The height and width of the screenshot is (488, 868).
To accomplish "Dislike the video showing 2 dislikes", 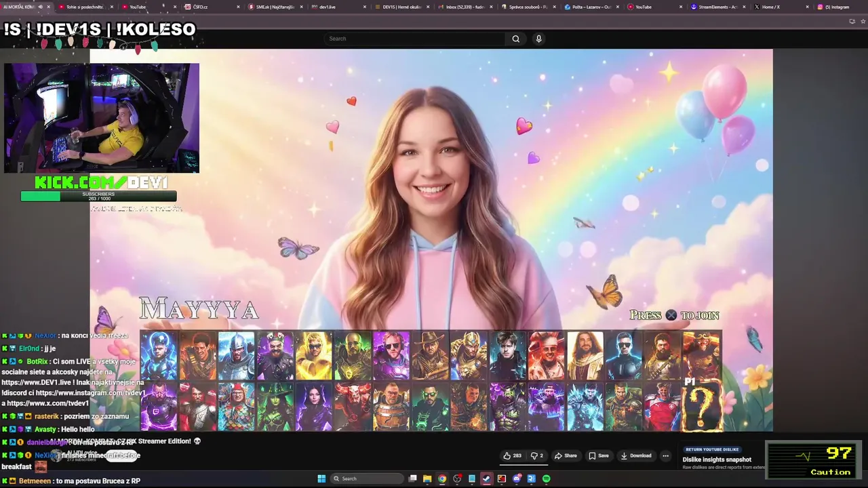I will coord(538,455).
